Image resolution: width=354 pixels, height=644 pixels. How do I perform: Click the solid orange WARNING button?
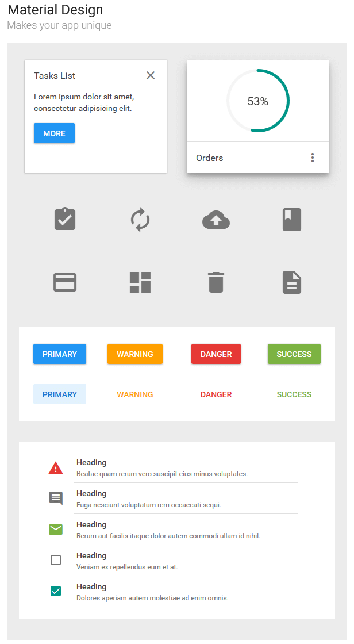(x=134, y=354)
